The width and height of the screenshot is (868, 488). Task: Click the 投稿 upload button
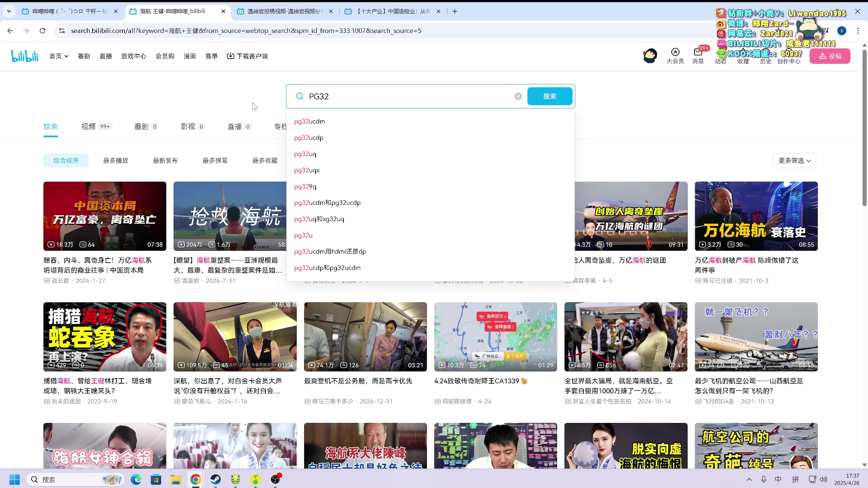[x=830, y=56]
